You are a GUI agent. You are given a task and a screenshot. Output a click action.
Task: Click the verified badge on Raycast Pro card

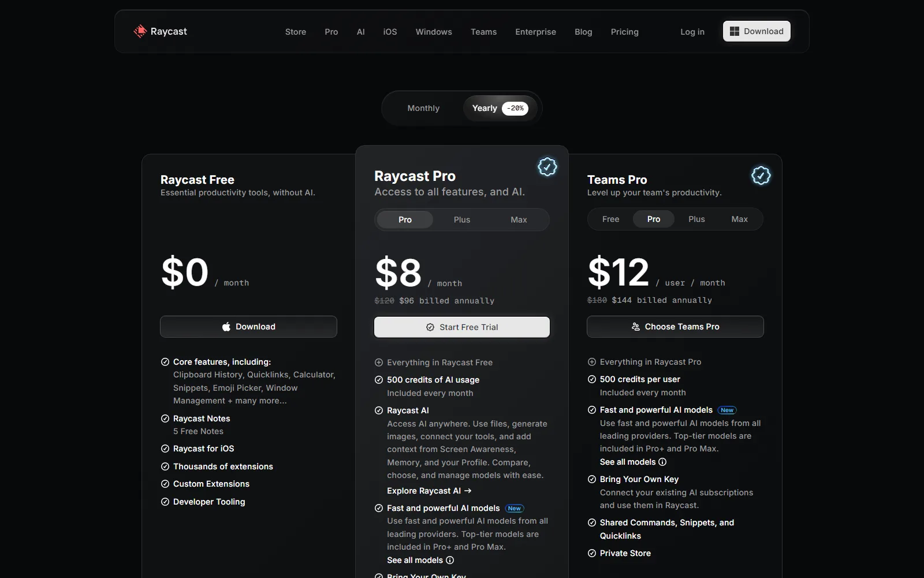click(x=547, y=167)
